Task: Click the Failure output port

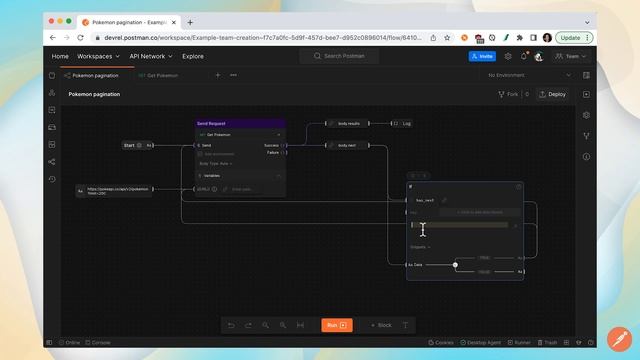Action: 284,153
